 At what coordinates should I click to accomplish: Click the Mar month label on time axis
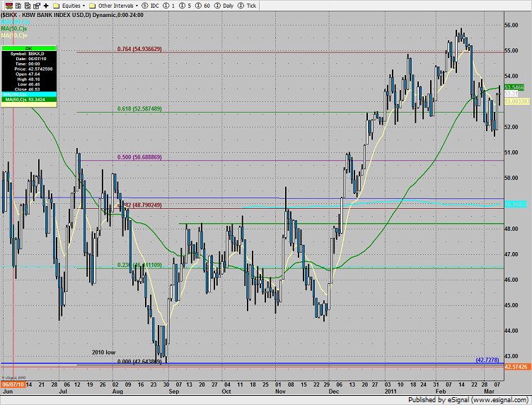[489, 392]
